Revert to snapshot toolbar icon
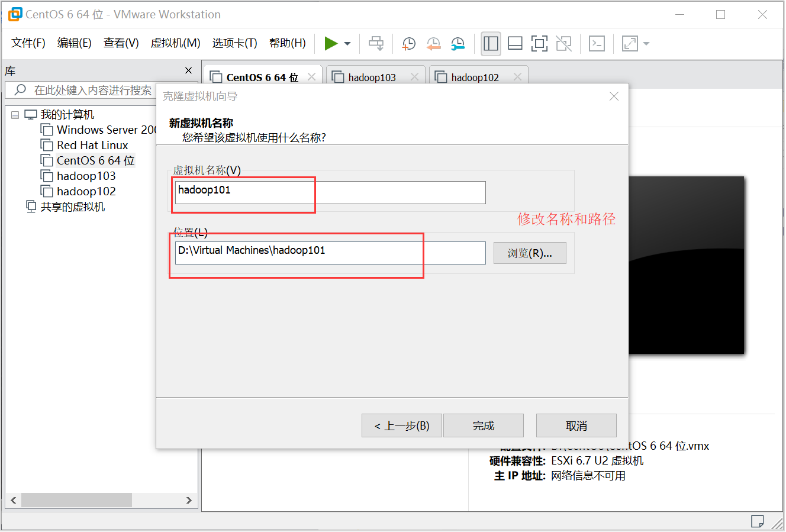Screen dimensions: 786x532 tap(433, 43)
